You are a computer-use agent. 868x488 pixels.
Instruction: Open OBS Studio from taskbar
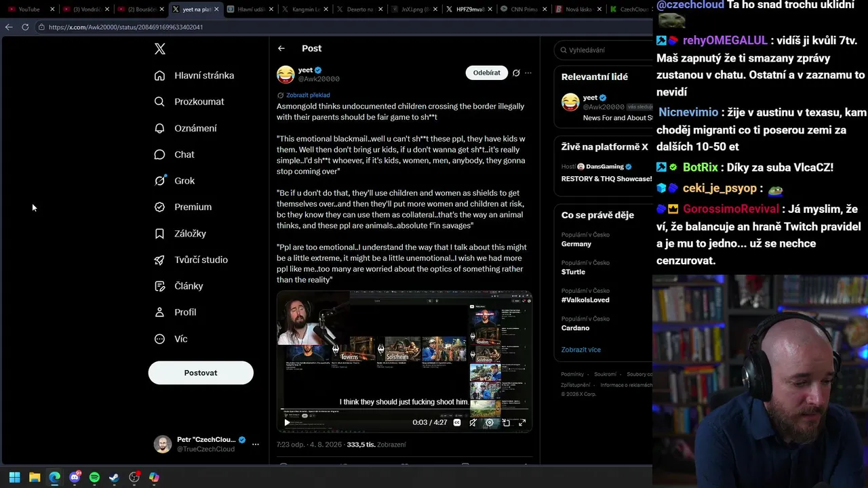click(x=134, y=477)
